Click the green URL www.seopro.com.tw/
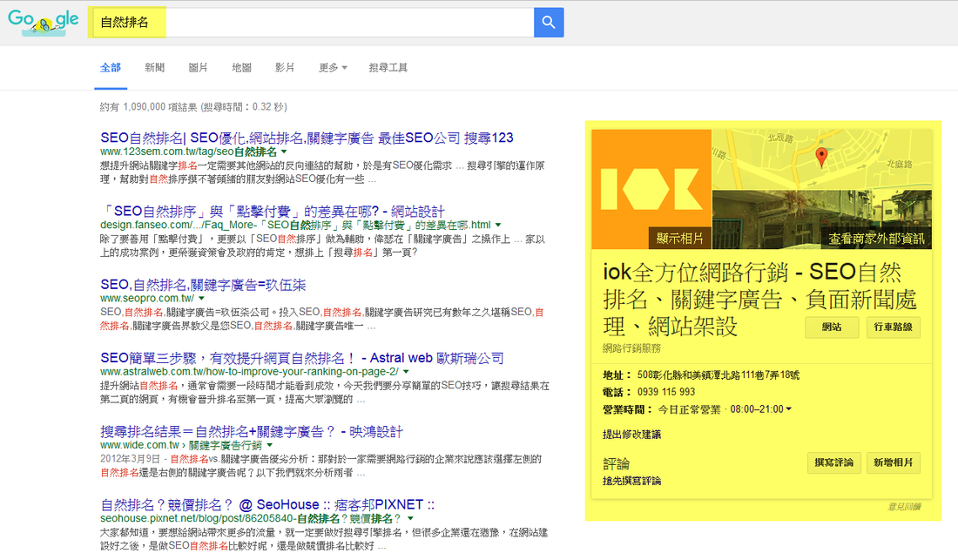958x560 pixels. tap(147, 299)
